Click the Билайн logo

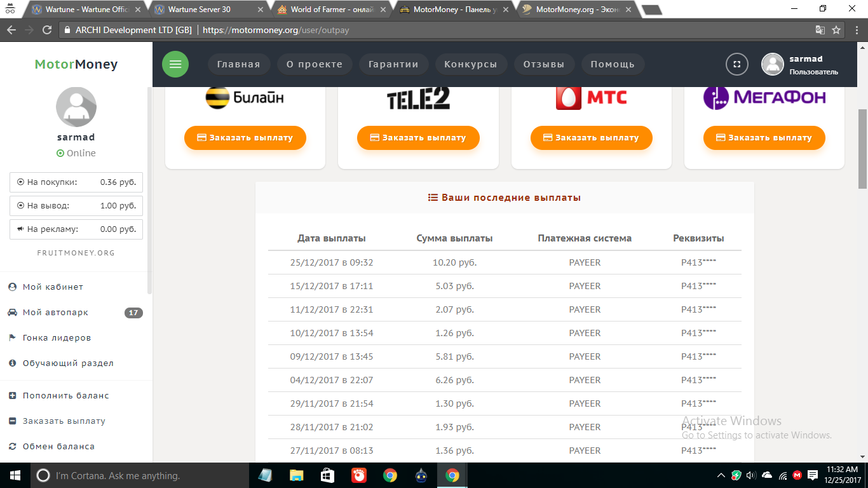(x=245, y=97)
